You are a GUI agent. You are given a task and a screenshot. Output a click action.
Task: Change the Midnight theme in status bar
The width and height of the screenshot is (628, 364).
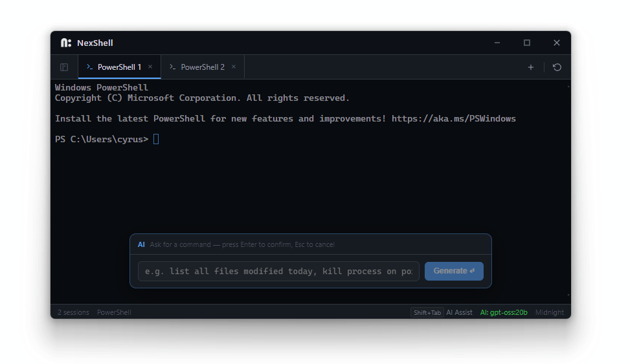pyautogui.click(x=550, y=312)
